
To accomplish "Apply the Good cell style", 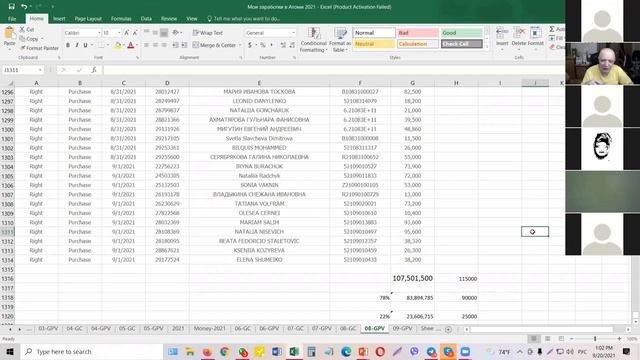I will [x=462, y=33].
